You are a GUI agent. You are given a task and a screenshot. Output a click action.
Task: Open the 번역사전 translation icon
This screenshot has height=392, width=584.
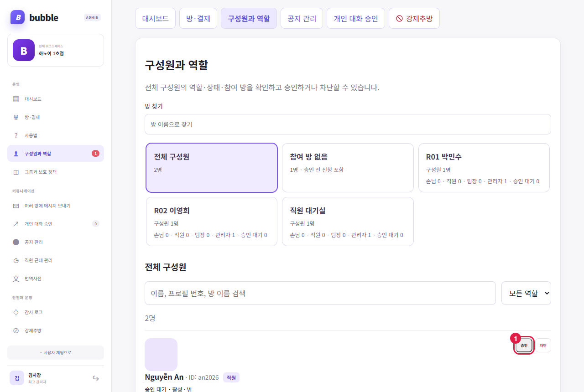coord(16,279)
